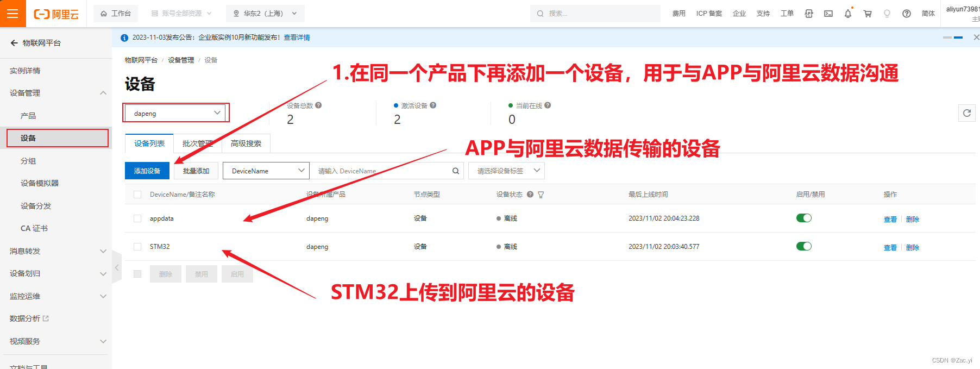Image resolution: width=980 pixels, height=369 pixels.
Task: Click the announcement info icon
Action: 124,37
